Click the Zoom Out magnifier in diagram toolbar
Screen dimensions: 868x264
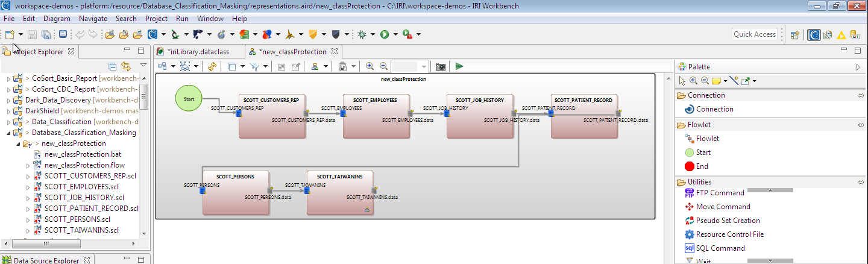coord(383,66)
